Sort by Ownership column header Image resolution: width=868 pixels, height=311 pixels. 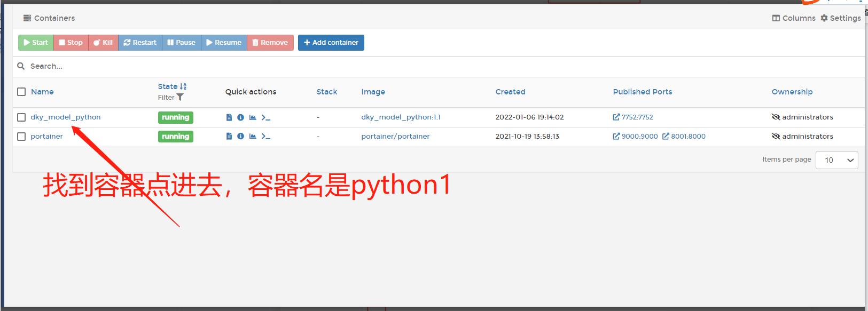pyautogui.click(x=792, y=92)
